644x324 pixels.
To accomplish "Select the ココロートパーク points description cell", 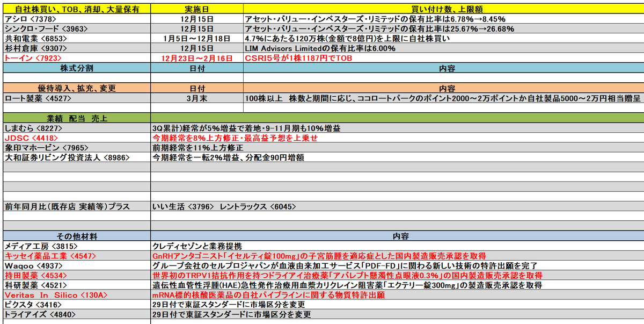I will coord(443,98).
